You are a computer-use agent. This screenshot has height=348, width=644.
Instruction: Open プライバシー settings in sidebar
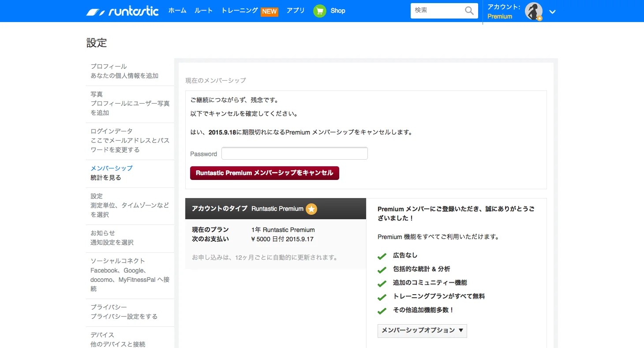coord(130,312)
